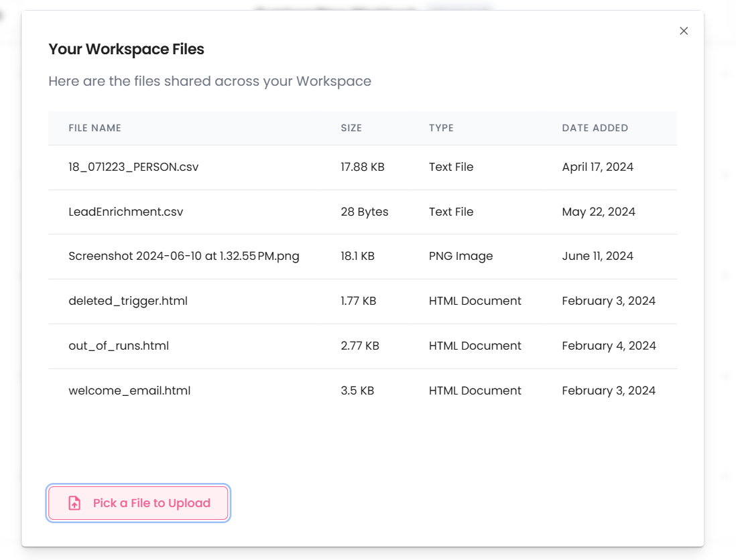This screenshot has height=560, width=736.
Task: Click the TYPE column header
Action: [441, 128]
